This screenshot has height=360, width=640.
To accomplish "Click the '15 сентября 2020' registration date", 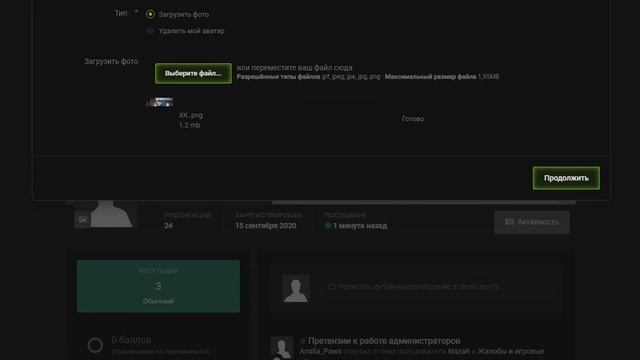I will tap(266, 226).
